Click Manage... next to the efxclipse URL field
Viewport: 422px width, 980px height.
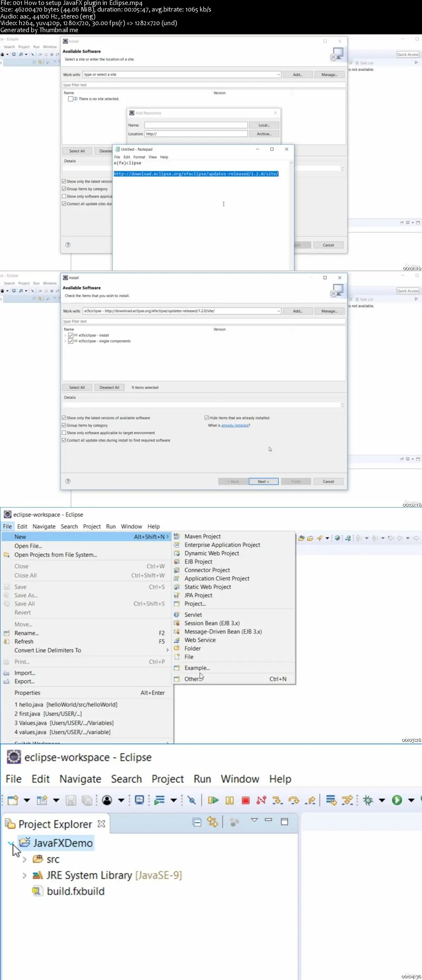click(x=329, y=311)
